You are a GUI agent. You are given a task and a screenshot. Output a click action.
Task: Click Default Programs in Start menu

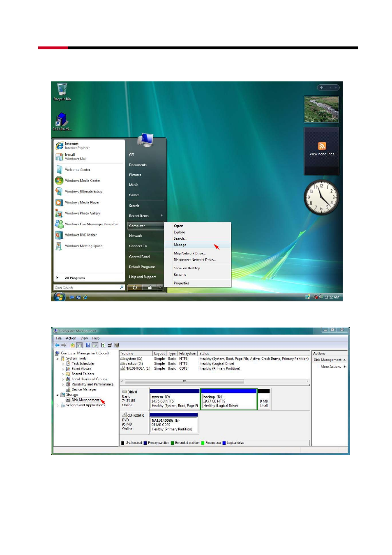point(142,267)
